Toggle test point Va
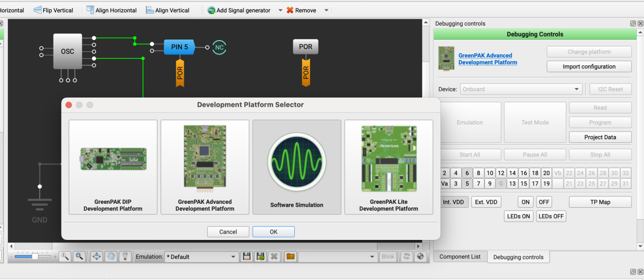 tap(444, 184)
